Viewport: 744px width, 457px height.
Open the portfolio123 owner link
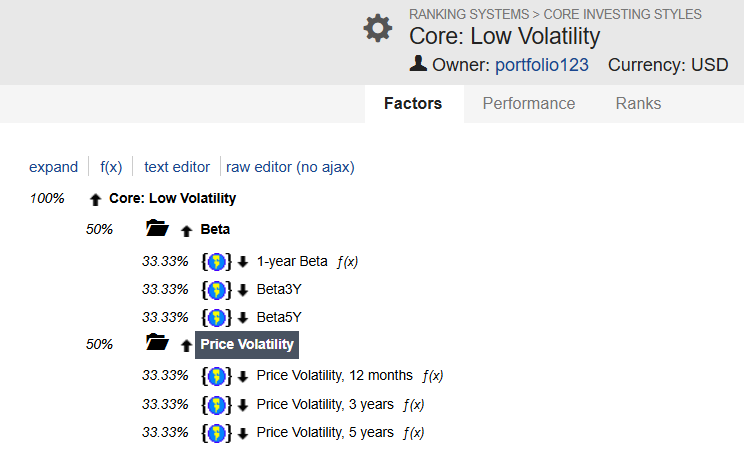coord(541,65)
